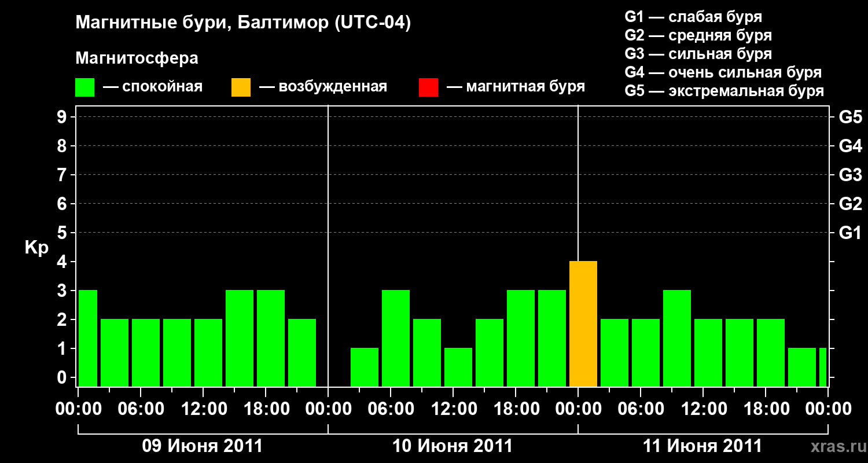The height and width of the screenshot is (463, 868).
Task: Click the '10 Июня 2011' date label
Action: tap(453, 446)
